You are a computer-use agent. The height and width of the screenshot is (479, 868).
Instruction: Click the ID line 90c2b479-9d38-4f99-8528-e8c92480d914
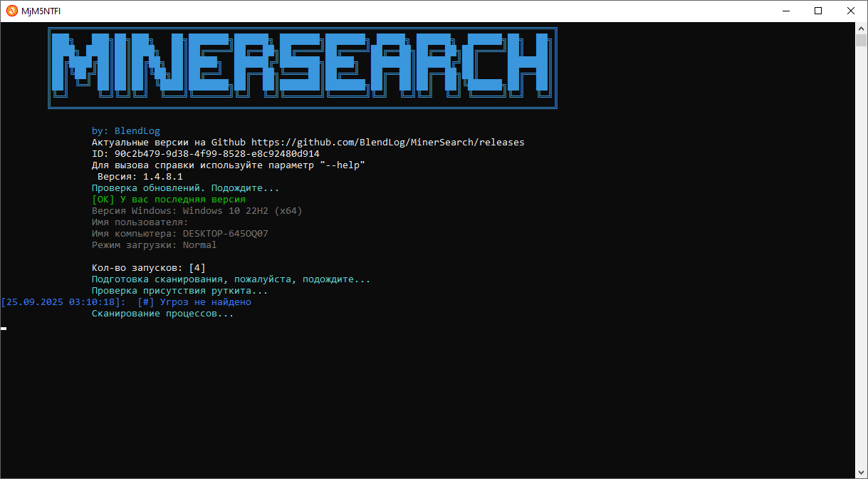(206, 154)
